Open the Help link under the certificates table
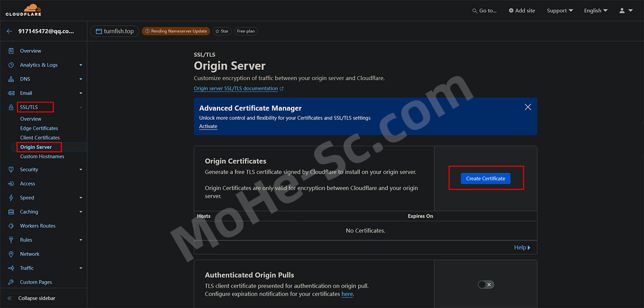The height and width of the screenshot is (308, 644). tap(522, 247)
